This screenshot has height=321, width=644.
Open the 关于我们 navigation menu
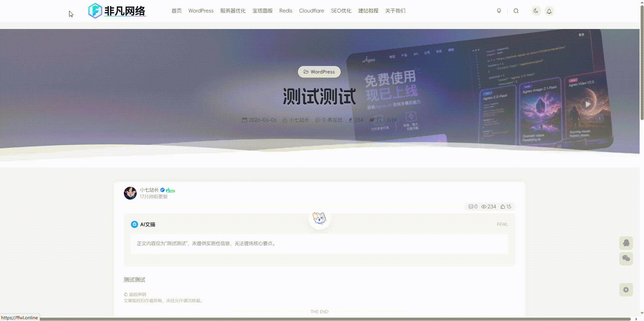(x=395, y=11)
